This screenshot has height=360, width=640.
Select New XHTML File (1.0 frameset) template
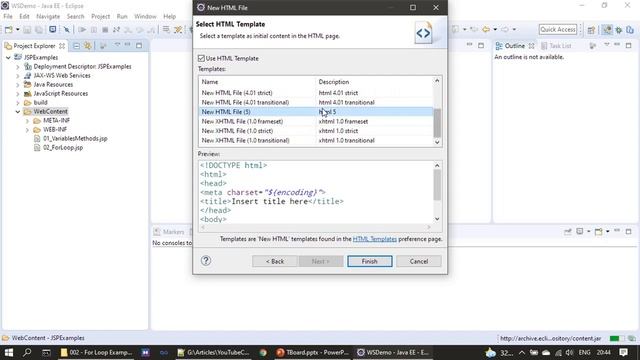click(316, 121)
